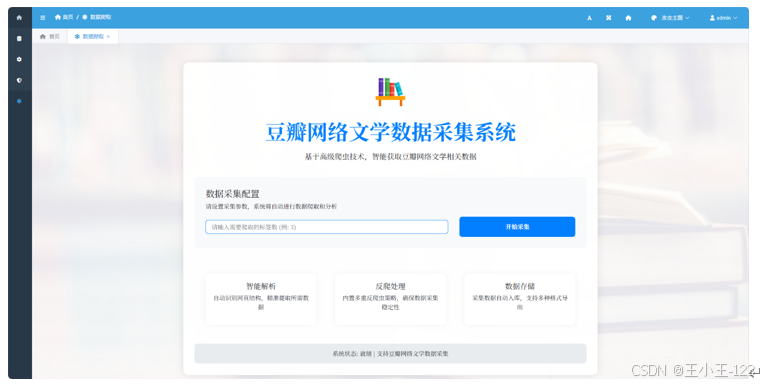This screenshot has width=767, height=384.
Task: Toggle fullscreen with the expand arrows icon
Action: 609,18
